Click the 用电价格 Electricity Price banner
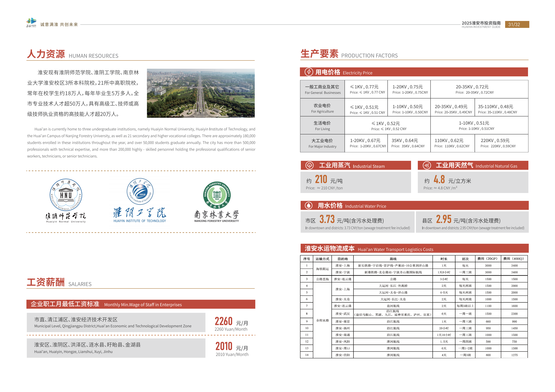This screenshot has height=392, width=555. (414, 72)
